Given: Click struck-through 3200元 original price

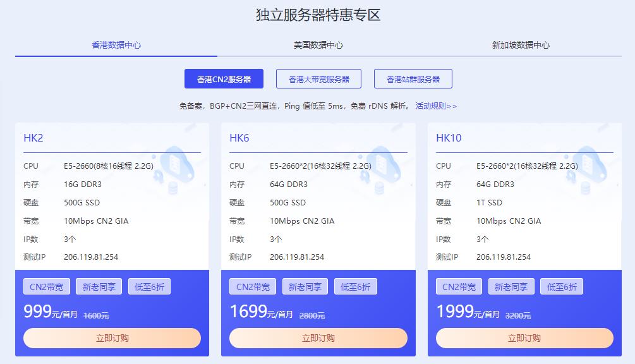Looking at the screenshot, I should [518, 316].
